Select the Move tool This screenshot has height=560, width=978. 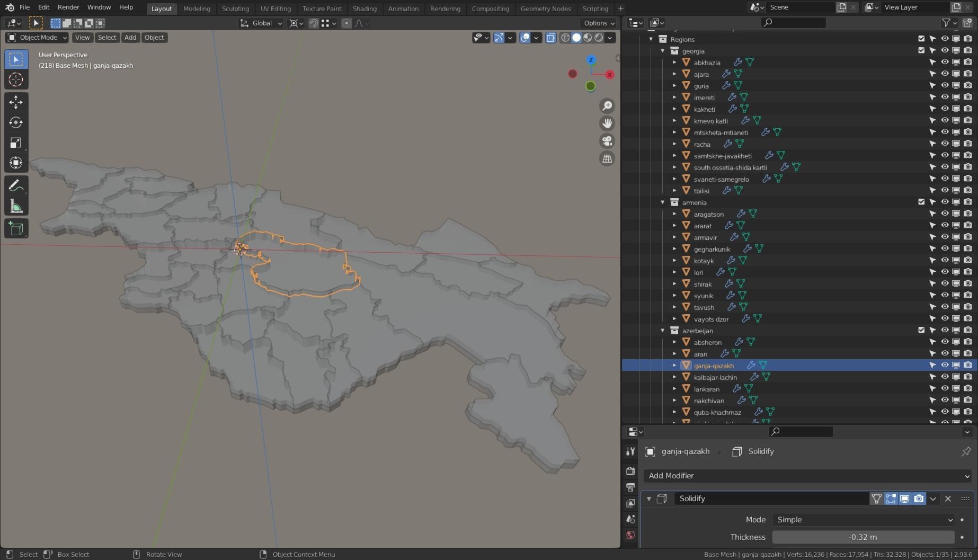[x=16, y=102]
